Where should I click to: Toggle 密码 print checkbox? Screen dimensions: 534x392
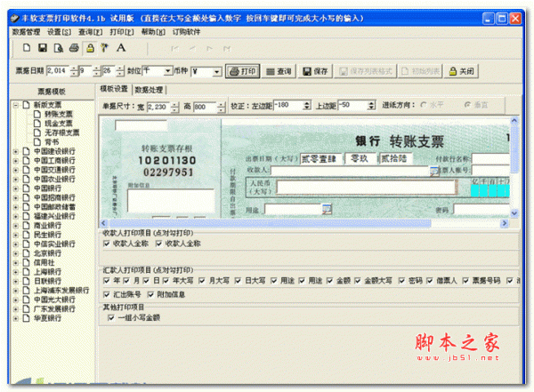(x=401, y=281)
